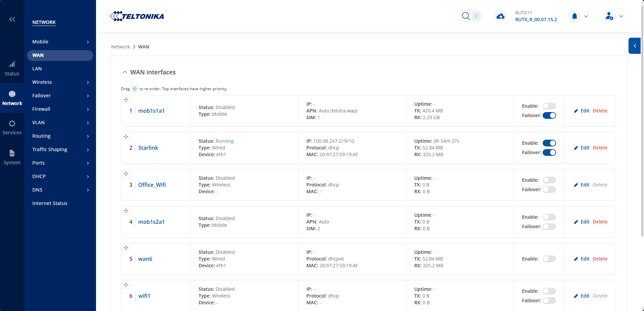The width and height of the screenshot is (644, 311).
Task: Open the user settings profile icon
Action: pos(609,16)
